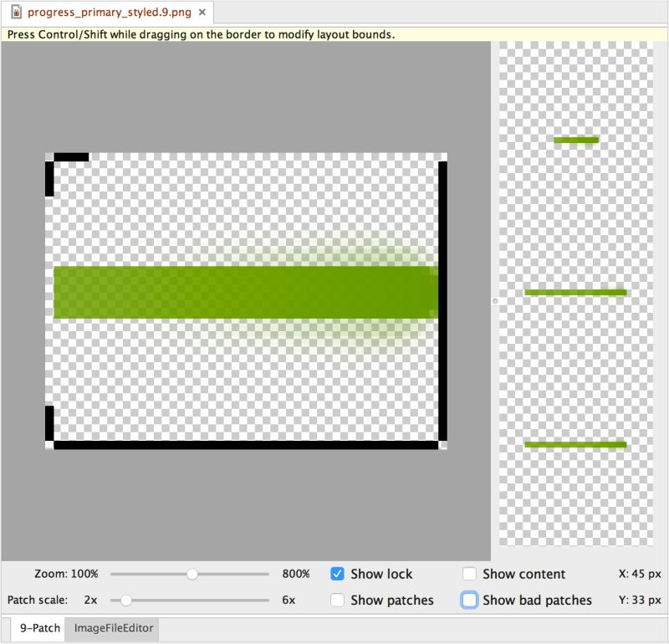This screenshot has width=669, height=644.
Task: Click the green stretched progress bar preview
Action: pyautogui.click(x=574, y=293)
